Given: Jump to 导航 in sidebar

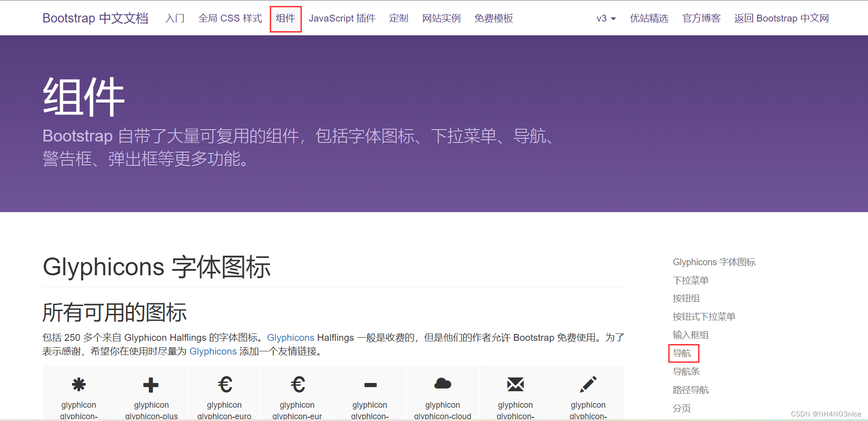Looking at the screenshot, I should tap(682, 353).
